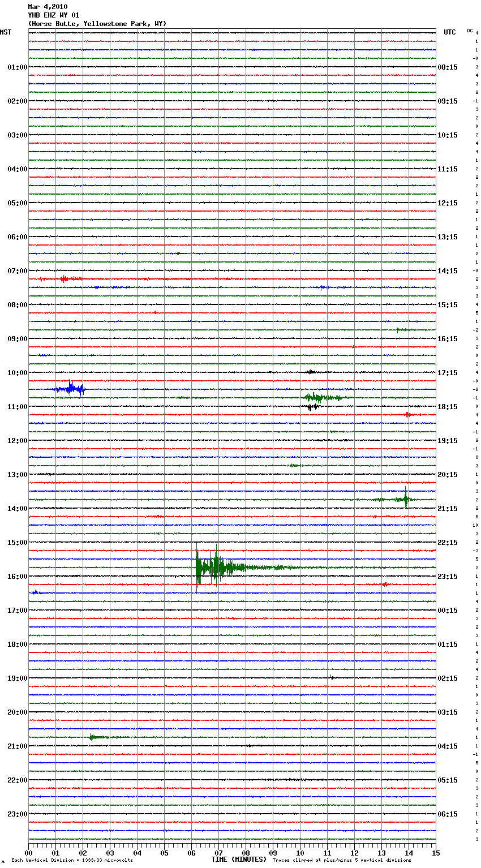
Task: Click minute-axis tick label 08
Action: click(x=246, y=853)
